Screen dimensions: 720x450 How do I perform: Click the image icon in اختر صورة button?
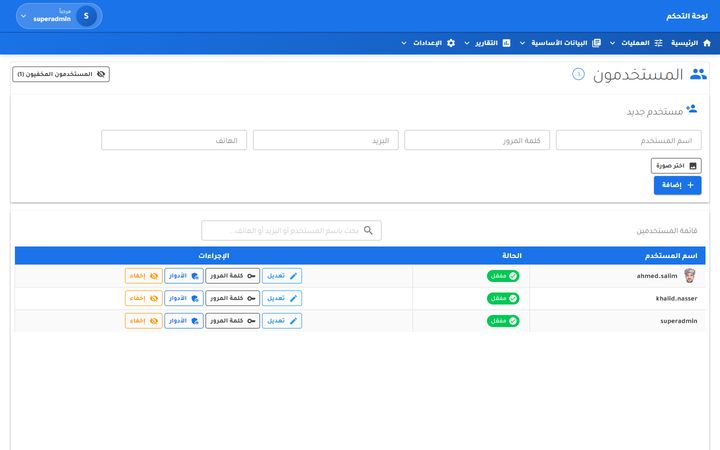pos(693,166)
